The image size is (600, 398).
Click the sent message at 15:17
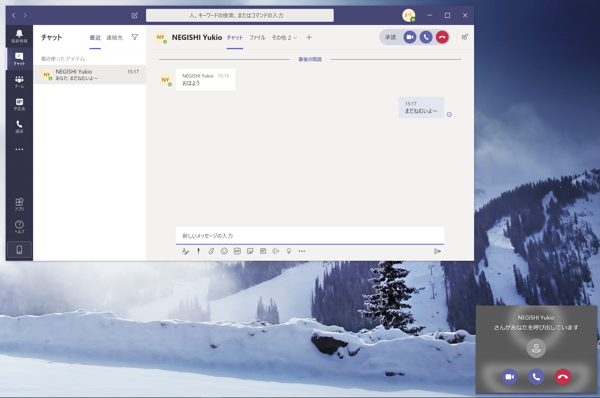pyautogui.click(x=421, y=108)
